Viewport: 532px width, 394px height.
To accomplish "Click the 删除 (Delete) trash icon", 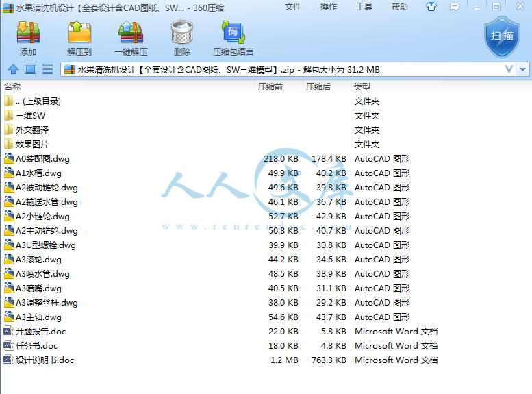I will (182, 33).
